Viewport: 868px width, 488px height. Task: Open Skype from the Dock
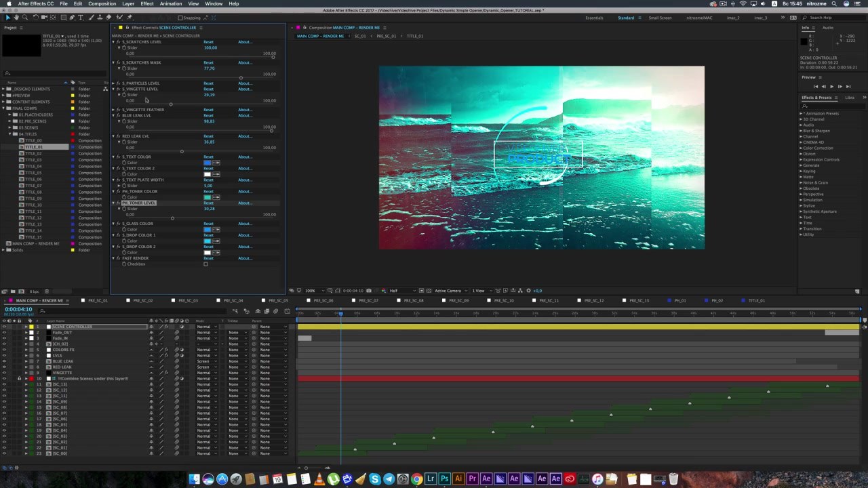[x=375, y=479]
